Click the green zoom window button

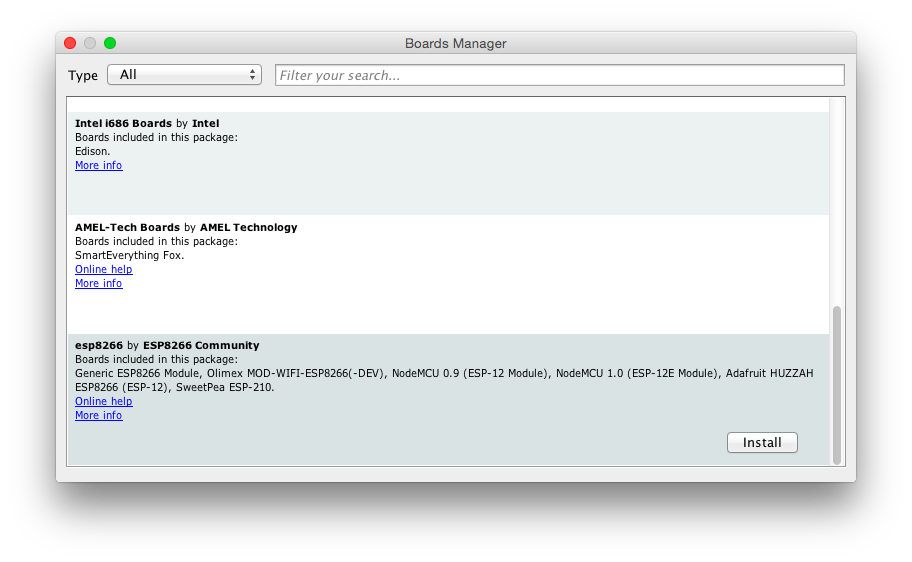(110, 43)
